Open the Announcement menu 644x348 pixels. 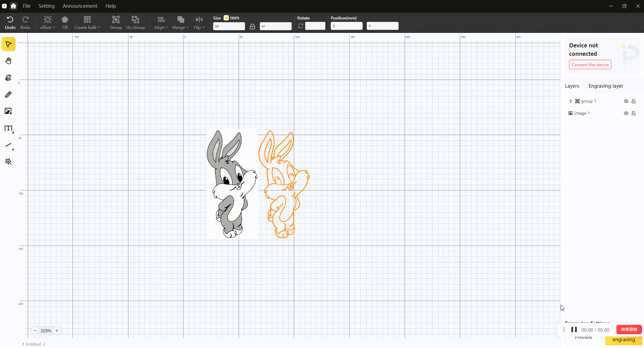point(80,6)
